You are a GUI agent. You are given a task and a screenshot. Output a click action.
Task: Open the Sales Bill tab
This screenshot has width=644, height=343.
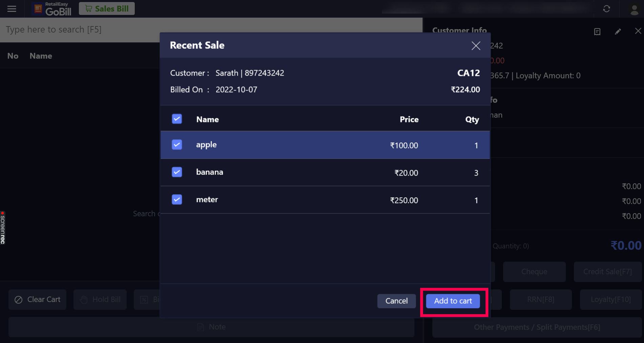[107, 8]
